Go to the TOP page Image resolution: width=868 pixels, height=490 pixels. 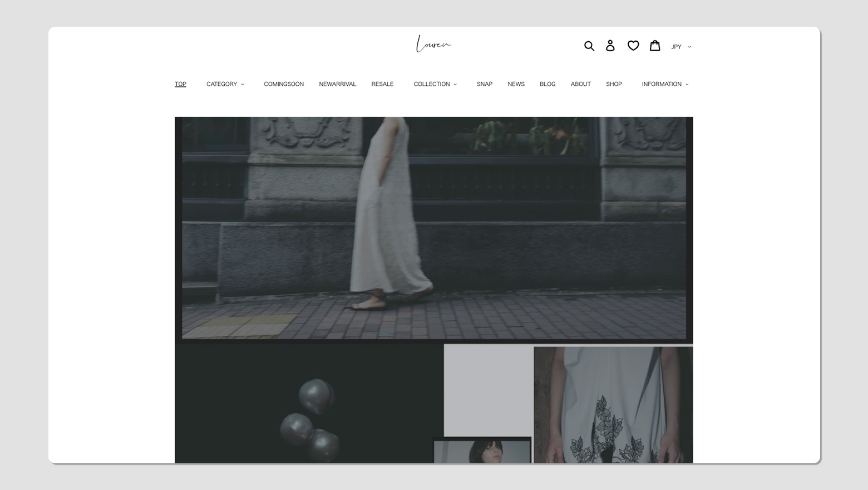click(x=180, y=84)
